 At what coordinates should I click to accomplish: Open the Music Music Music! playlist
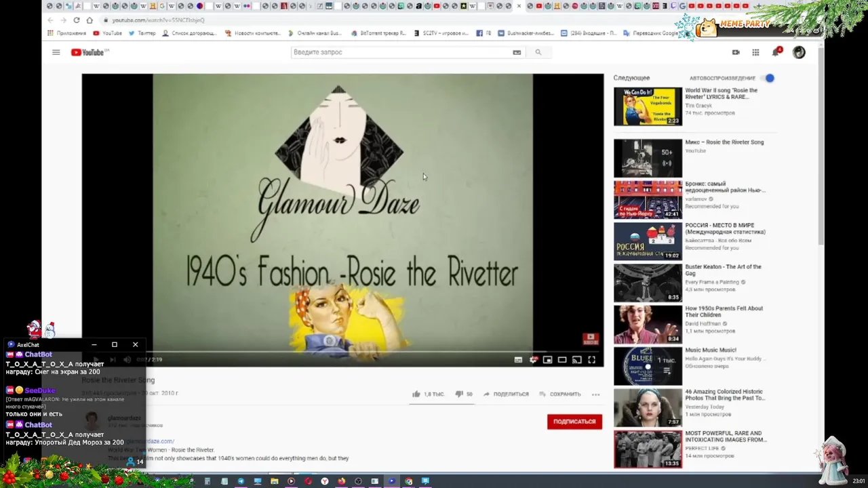(x=710, y=350)
